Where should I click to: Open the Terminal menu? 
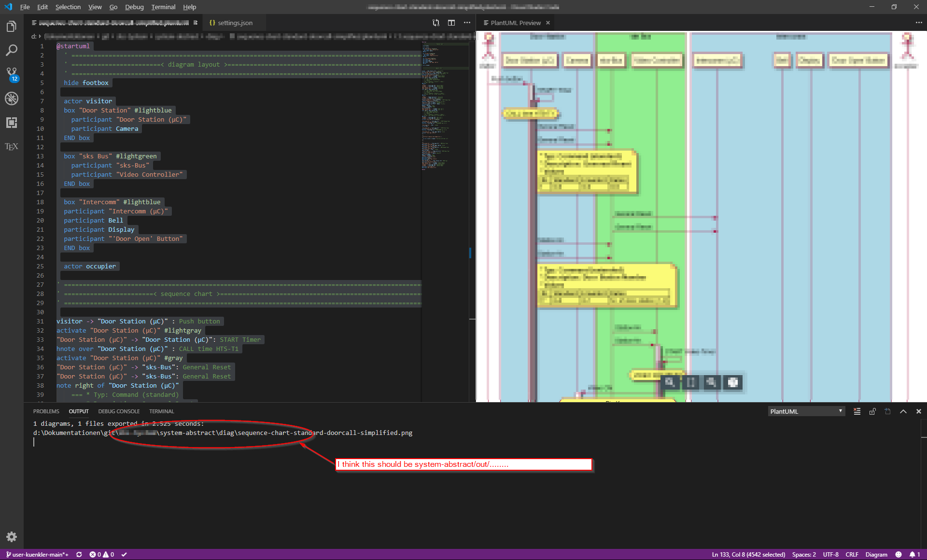pos(163,7)
